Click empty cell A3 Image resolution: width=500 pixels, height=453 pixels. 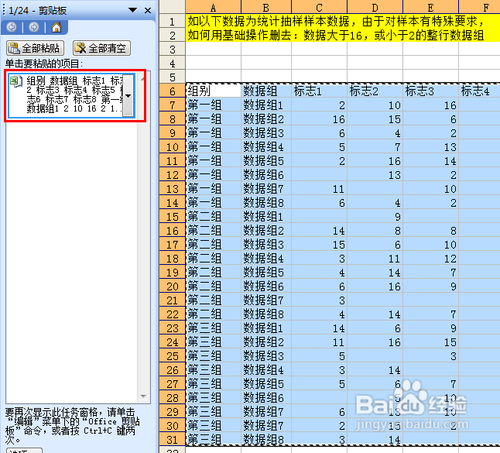(213, 49)
